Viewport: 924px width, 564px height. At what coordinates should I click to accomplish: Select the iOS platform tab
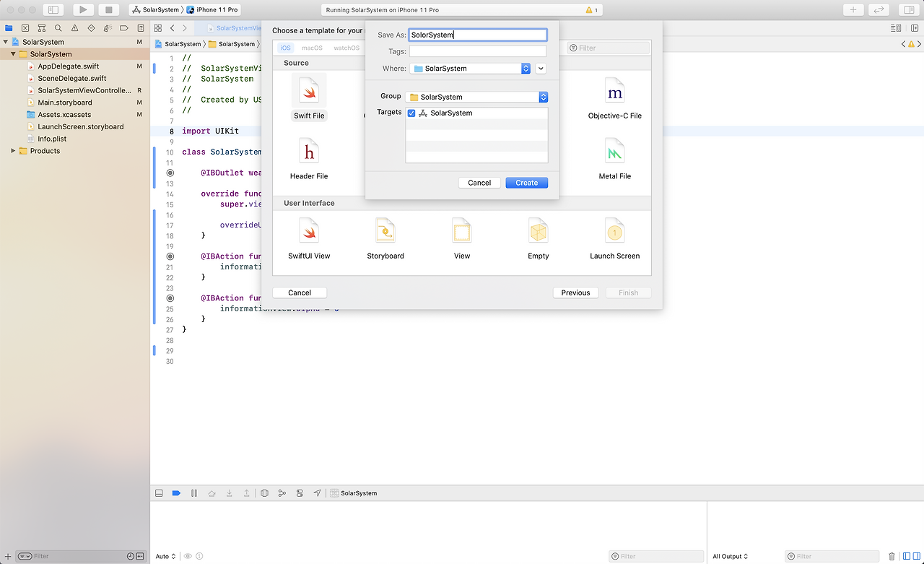click(286, 48)
